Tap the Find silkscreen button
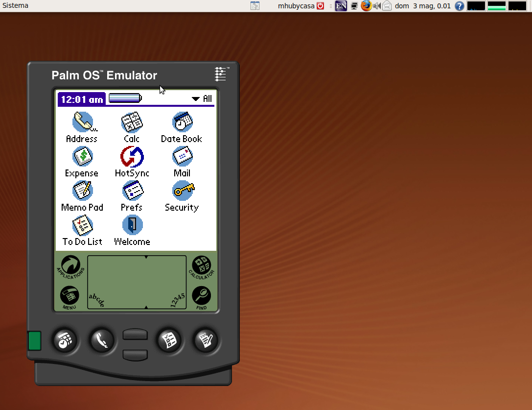 (202, 298)
